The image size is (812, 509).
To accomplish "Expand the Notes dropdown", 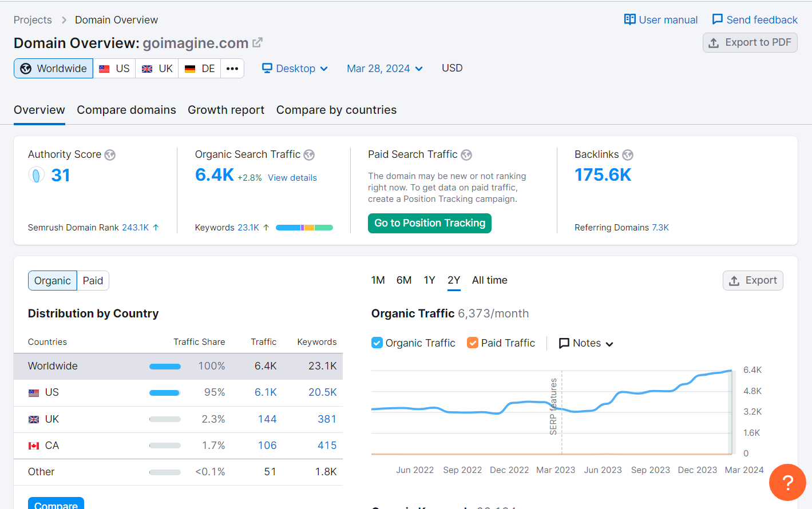I will [585, 343].
